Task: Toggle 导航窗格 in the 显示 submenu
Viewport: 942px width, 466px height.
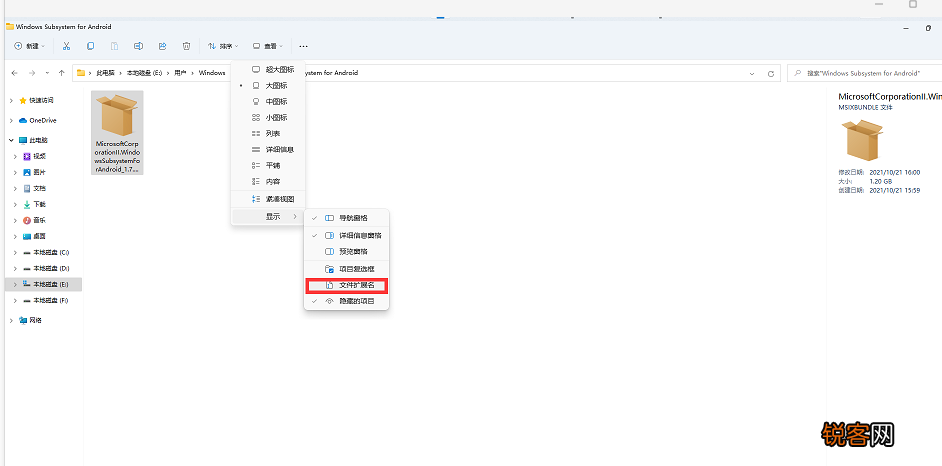Action: [347, 218]
